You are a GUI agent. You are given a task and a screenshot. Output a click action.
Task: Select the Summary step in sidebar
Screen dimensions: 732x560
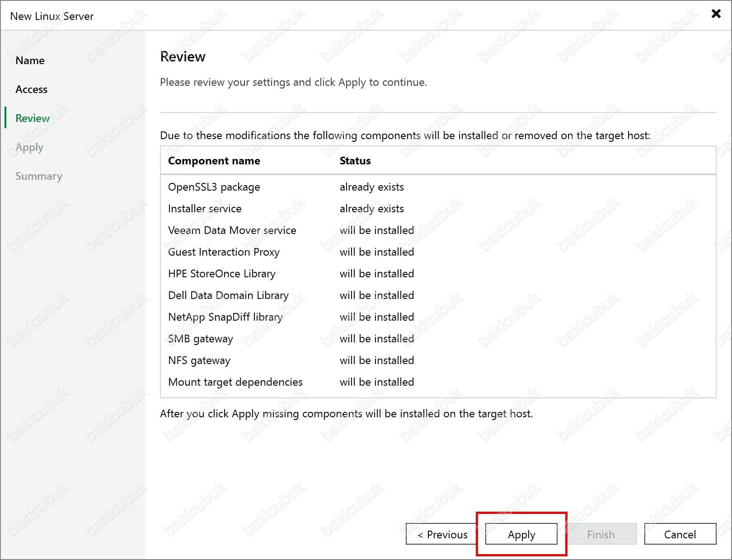(x=38, y=176)
